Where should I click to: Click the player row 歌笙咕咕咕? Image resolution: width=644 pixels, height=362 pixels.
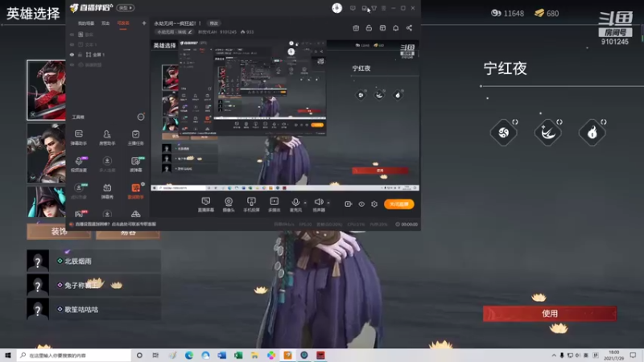93,309
